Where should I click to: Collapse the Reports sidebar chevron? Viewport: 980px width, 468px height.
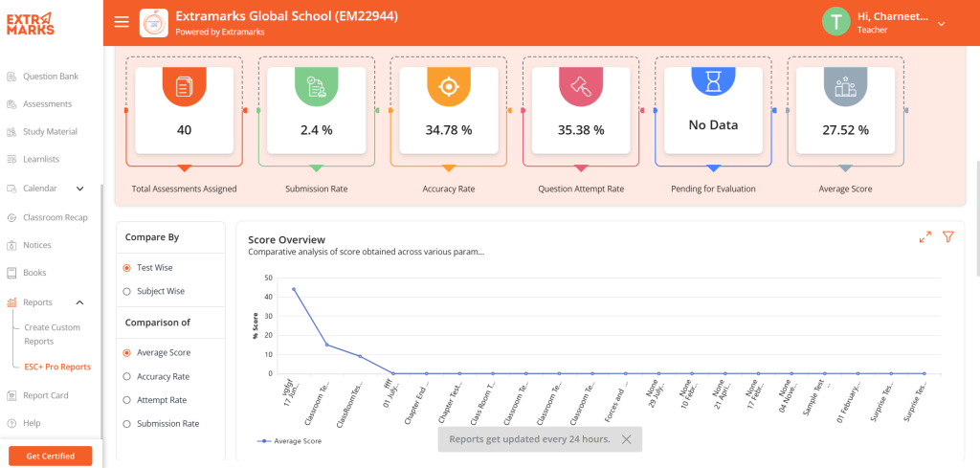[x=79, y=302]
